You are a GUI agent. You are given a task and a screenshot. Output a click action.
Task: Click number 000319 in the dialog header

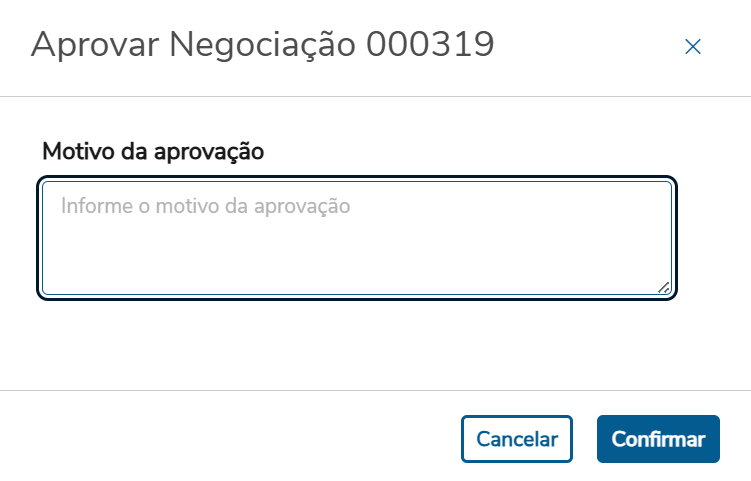pyautogui.click(x=430, y=45)
